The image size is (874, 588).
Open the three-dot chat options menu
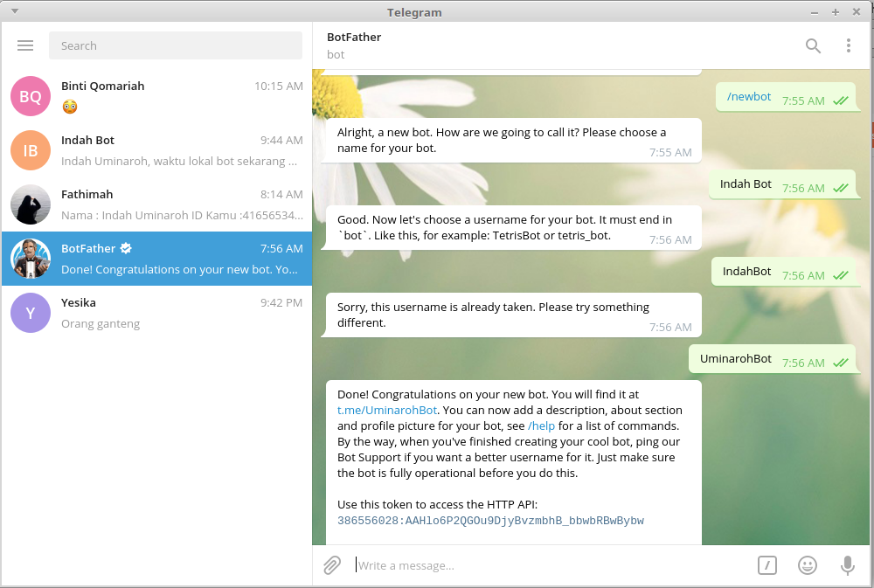[x=849, y=45]
